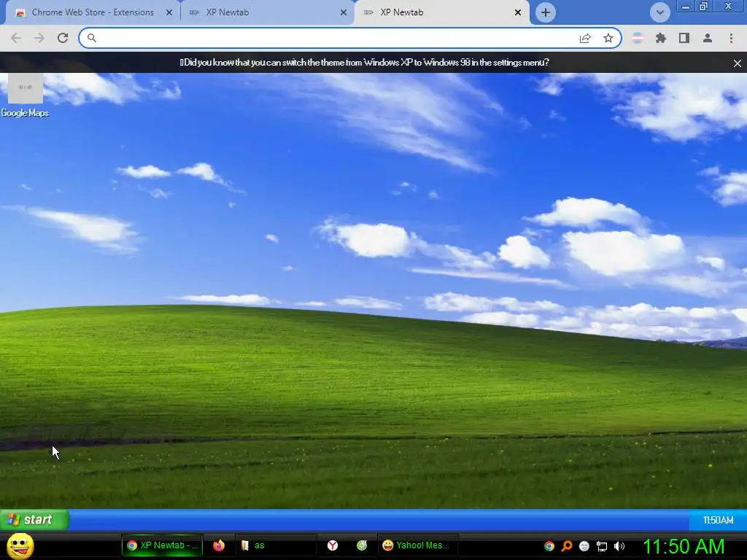Open the Google Maps desktop shortcut

pyautogui.click(x=25, y=96)
